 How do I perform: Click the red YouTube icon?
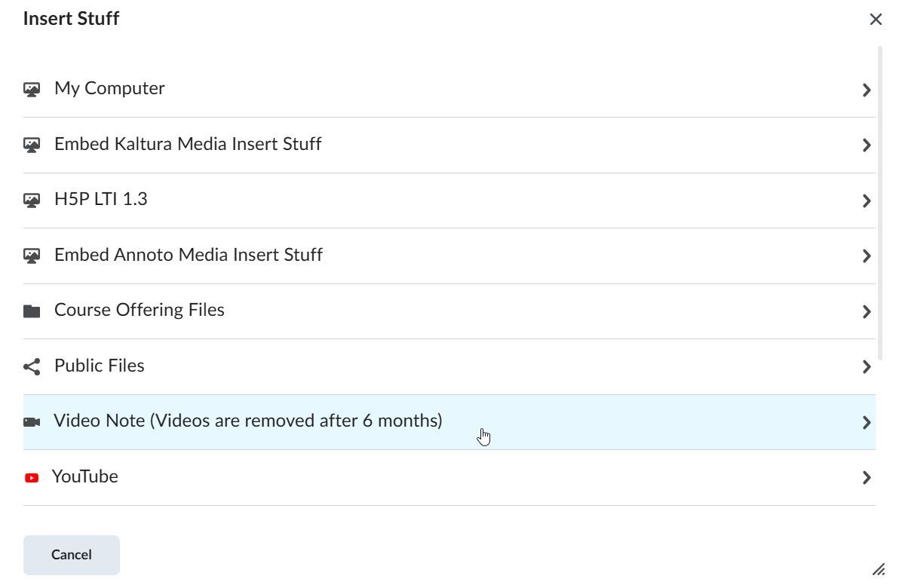(32, 478)
